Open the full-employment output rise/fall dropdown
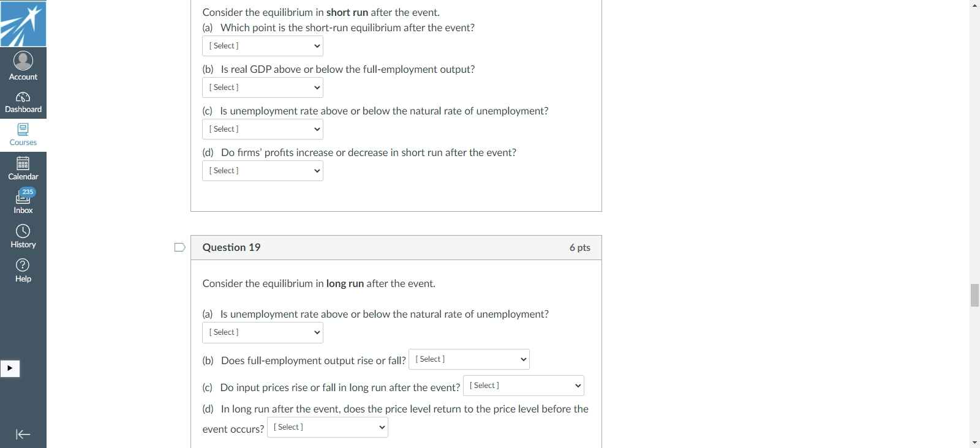The image size is (980, 448). [x=469, y=359]
